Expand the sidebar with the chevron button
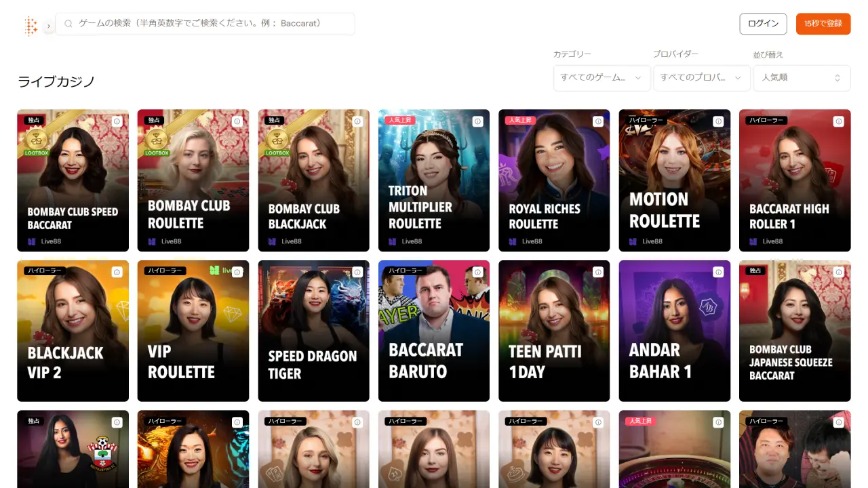Screen dimensions: 868x488 [x=49, y=26]
